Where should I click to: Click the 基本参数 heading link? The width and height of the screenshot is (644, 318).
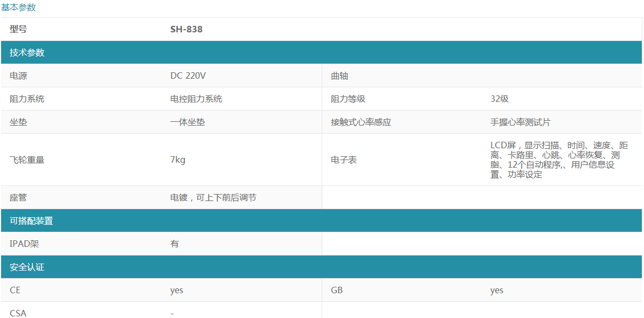(x=18, y=7)
